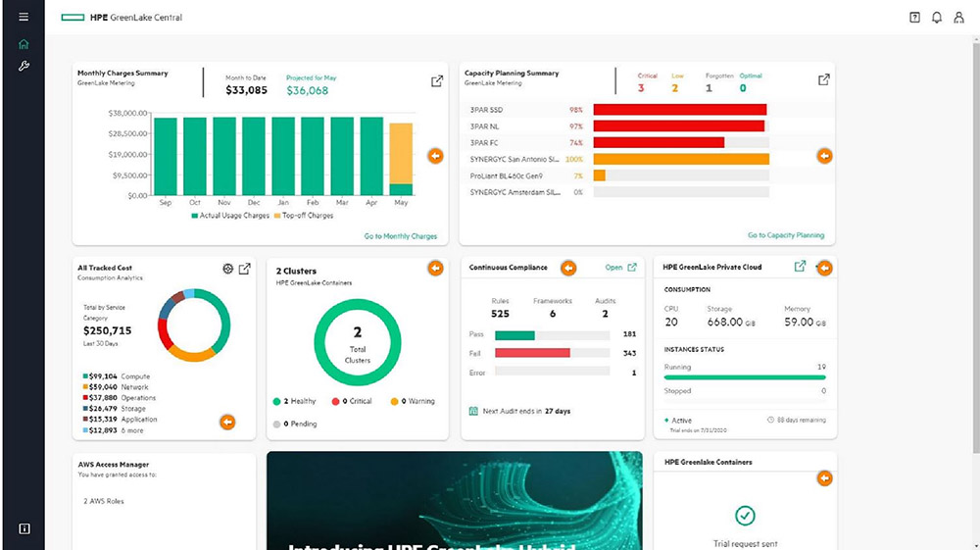Viewport: 980px width, 550px height.
Task: Go to the Home dashboard icon
Action: (x=24, y=44)
